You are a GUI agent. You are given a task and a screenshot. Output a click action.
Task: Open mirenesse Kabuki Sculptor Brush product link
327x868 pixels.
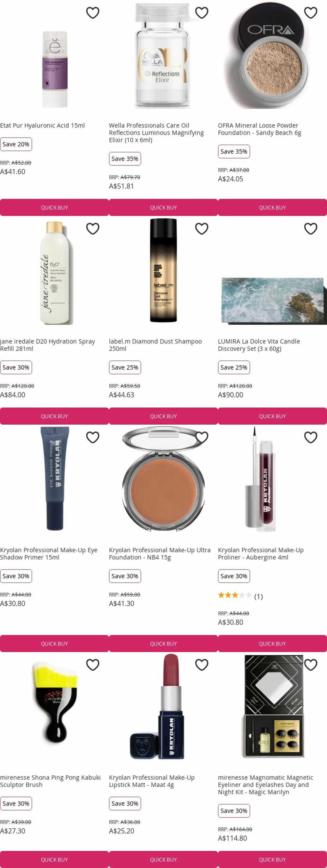pyautogui.click(x=50, y=781)
